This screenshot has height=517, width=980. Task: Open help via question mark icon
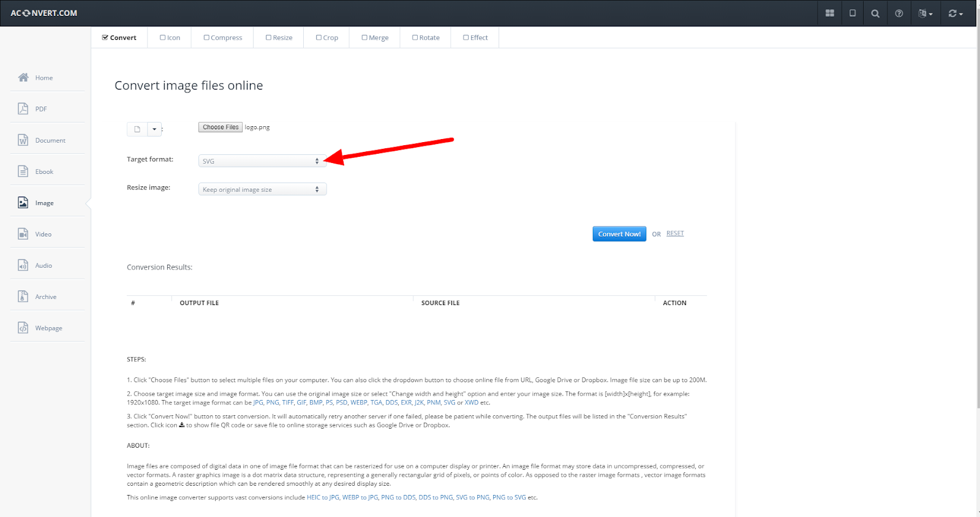tap(899, 13)
